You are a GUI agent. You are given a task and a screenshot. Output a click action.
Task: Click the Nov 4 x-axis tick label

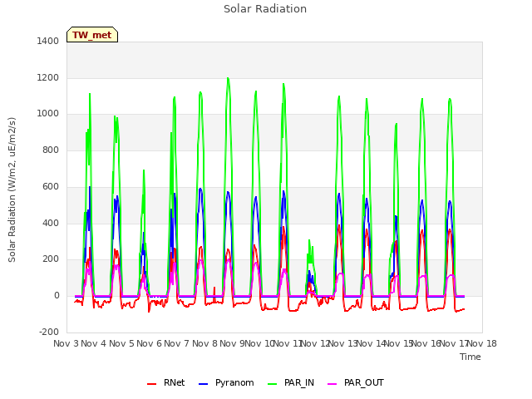pos(94,343)
